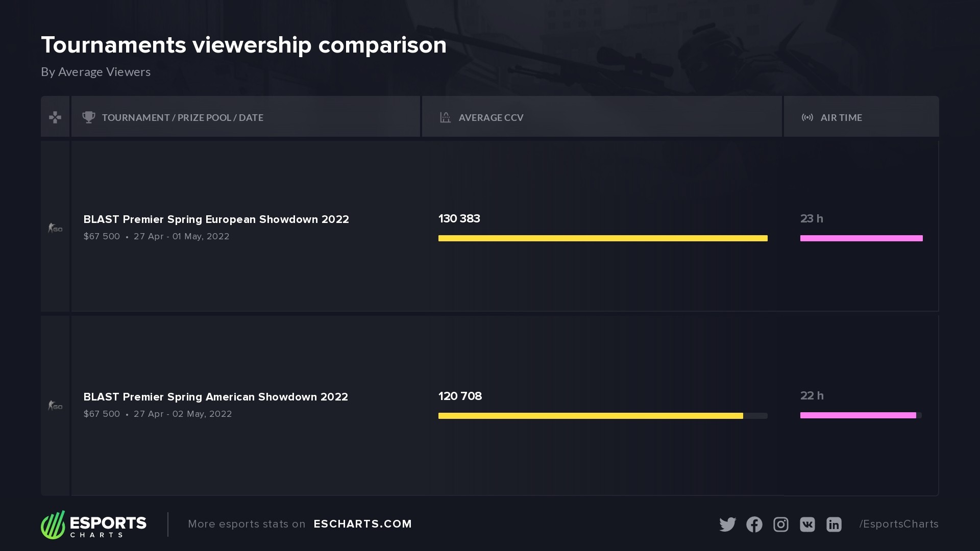Click the LinkedIn icon

click(x=834, y=524)
